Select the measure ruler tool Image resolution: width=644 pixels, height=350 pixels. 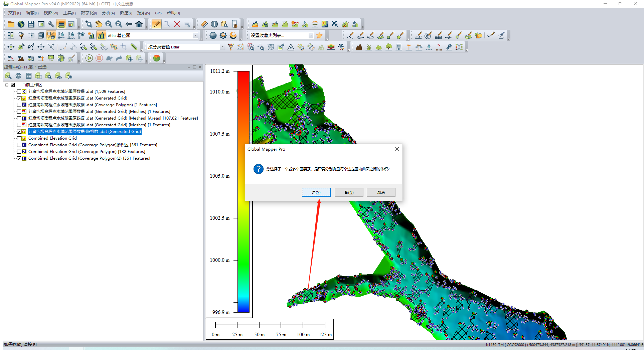(x=204, y=24)
